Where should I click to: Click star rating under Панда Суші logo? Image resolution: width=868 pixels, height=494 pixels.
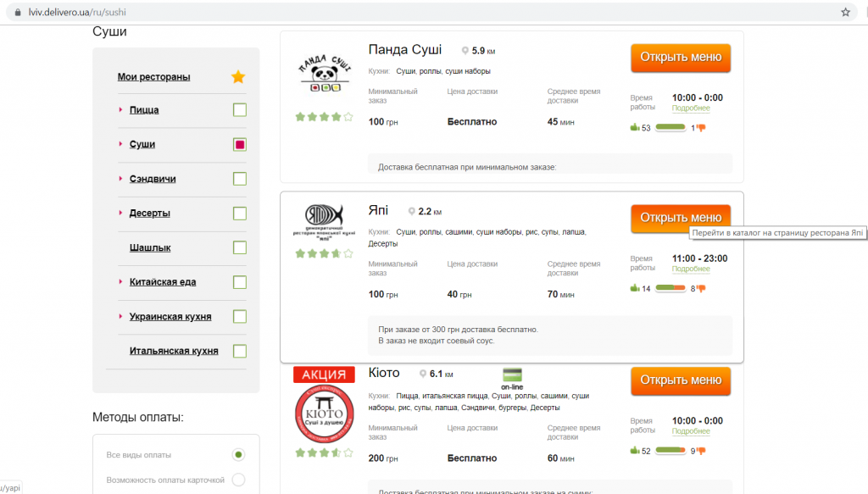[x=324, y=117]
